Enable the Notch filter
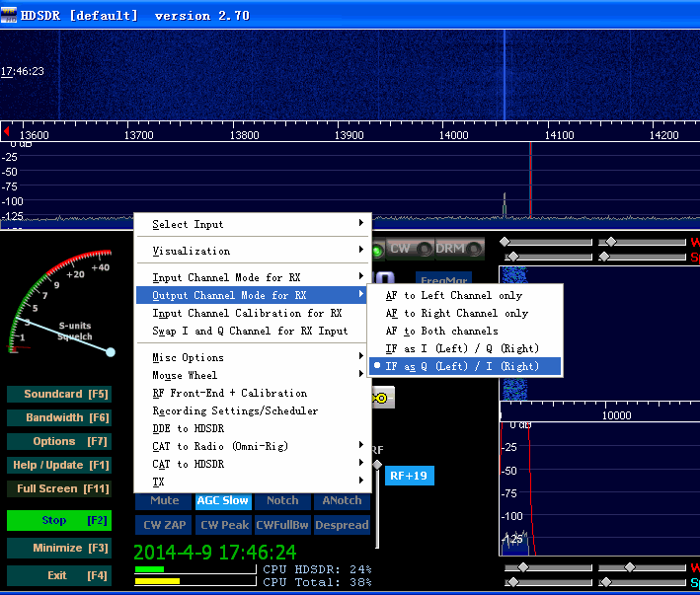The image size is (700, 595). (282, 500)
